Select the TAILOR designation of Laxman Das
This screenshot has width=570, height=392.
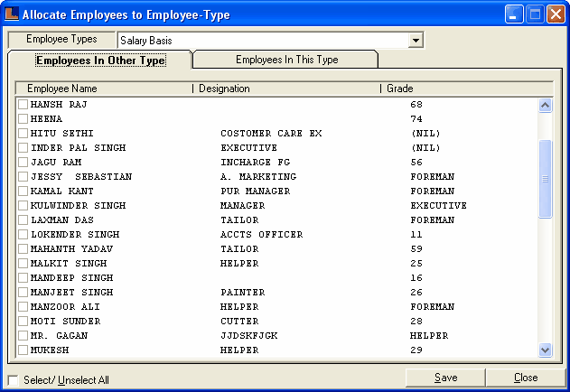tap(239, 220)
